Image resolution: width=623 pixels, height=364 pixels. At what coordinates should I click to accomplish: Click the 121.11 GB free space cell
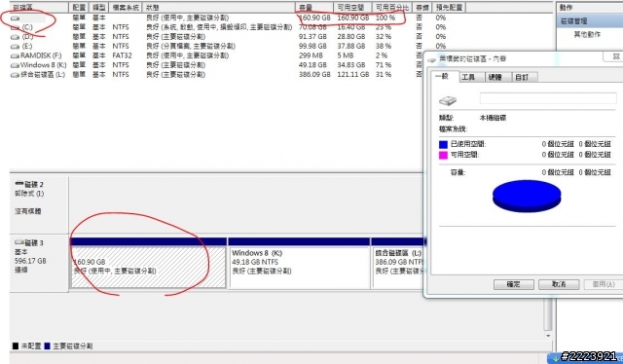(x=352, y=74)
